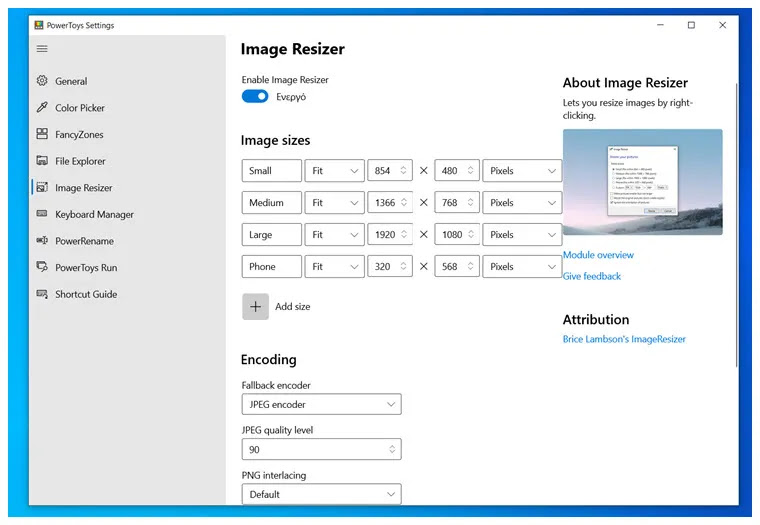The width and height of the screenshot is (760, 525).
Task: Go to General settings page
Action: click(71, 81)
